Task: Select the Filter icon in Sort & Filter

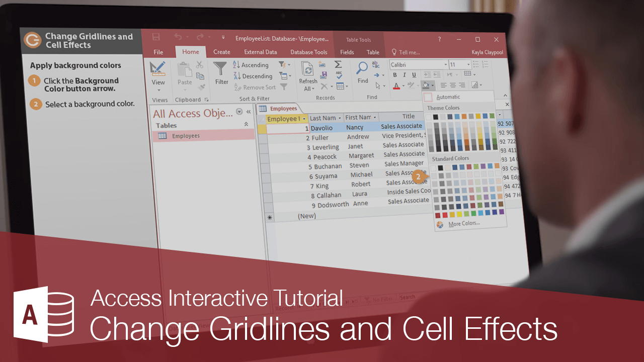Action: (221, 67)
